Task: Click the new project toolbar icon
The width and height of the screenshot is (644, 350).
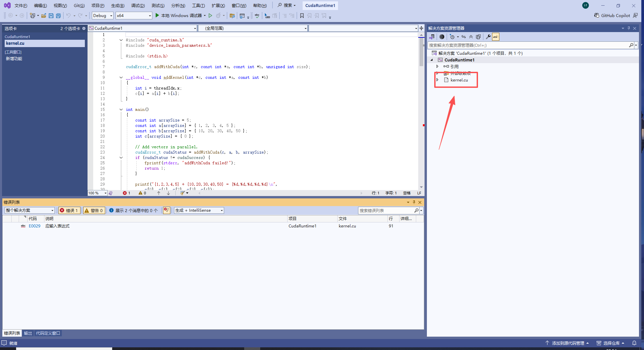Action: point(33,15)
